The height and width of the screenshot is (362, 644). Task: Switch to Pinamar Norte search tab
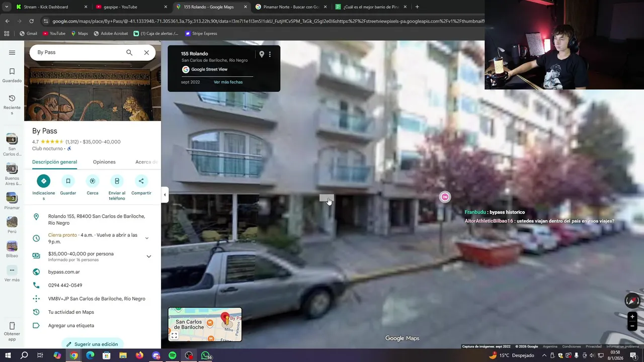point(291,7)
